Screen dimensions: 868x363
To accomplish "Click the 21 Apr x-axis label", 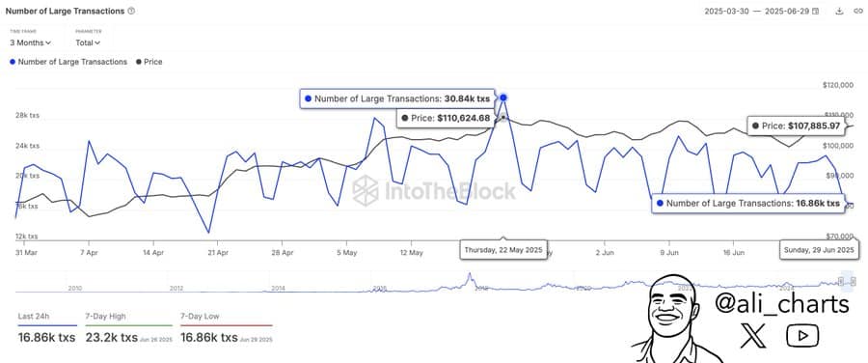I will coord(218,252).
